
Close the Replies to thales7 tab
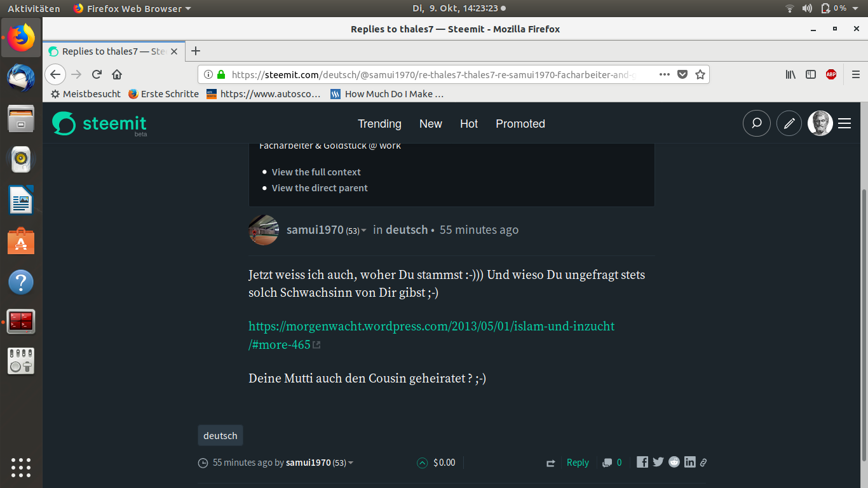[x=175, y=51]
